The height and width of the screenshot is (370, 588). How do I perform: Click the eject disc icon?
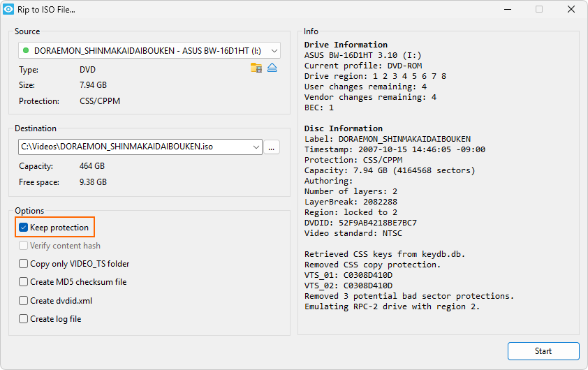272,68
